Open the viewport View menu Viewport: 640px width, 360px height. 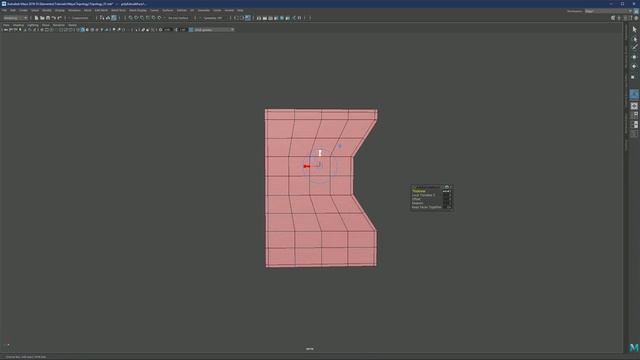[x=6, y=25]
